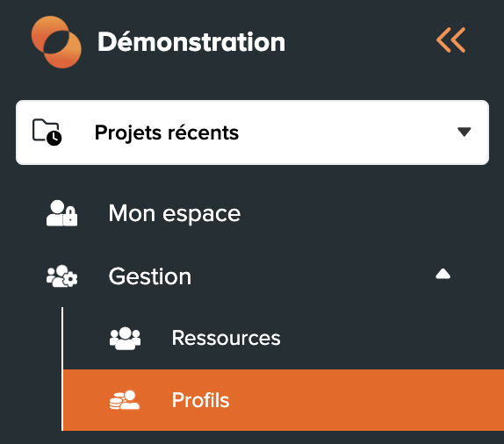Click the Ressources group icon

[x=125, y=339]
